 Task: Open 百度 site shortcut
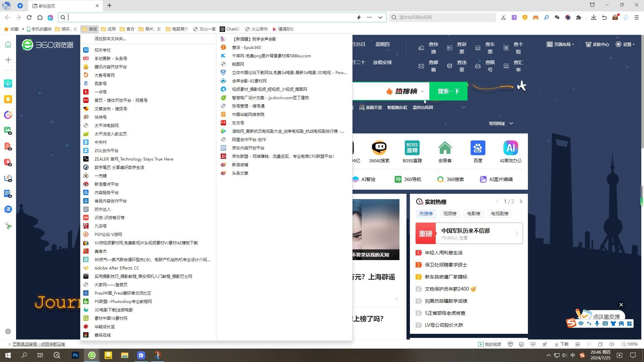pyautogui.click(x=478, y=152)
